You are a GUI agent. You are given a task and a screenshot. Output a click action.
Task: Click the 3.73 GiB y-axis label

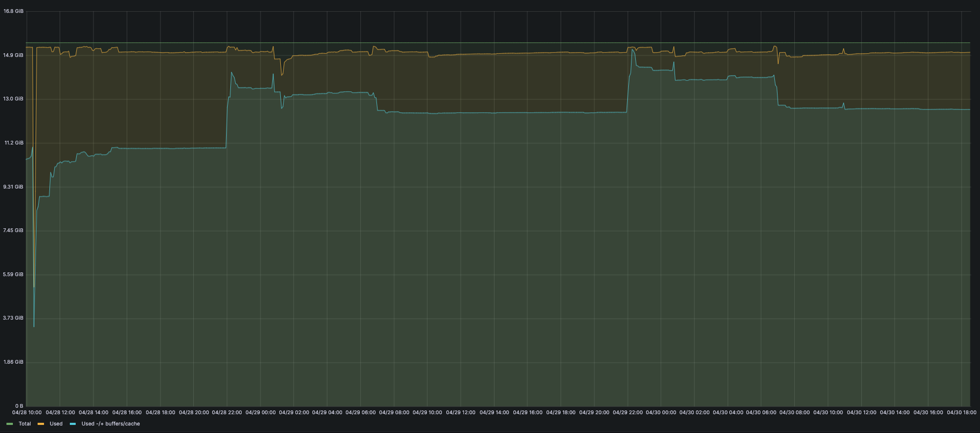pos(13,318)
